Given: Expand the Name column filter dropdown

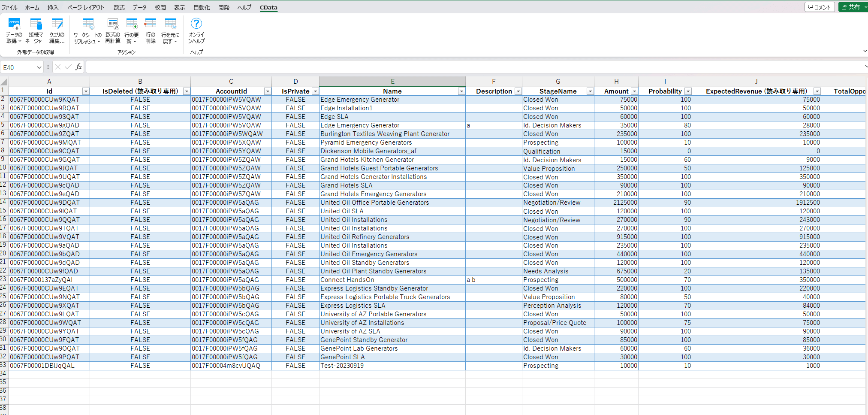Looking at the screenshot, I should pyautogui.click(x=461, y=91).
